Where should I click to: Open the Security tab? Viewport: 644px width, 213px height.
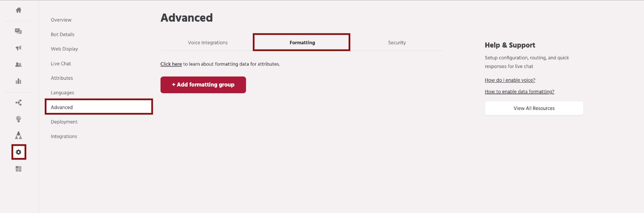pos(397,43)
